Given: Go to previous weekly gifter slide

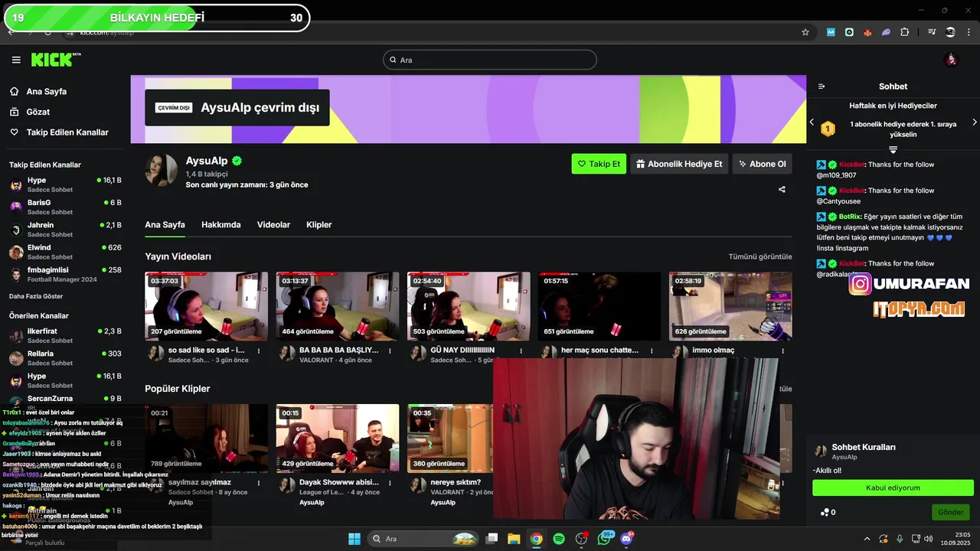Looking at the screenshot, I should coord(812,122).
